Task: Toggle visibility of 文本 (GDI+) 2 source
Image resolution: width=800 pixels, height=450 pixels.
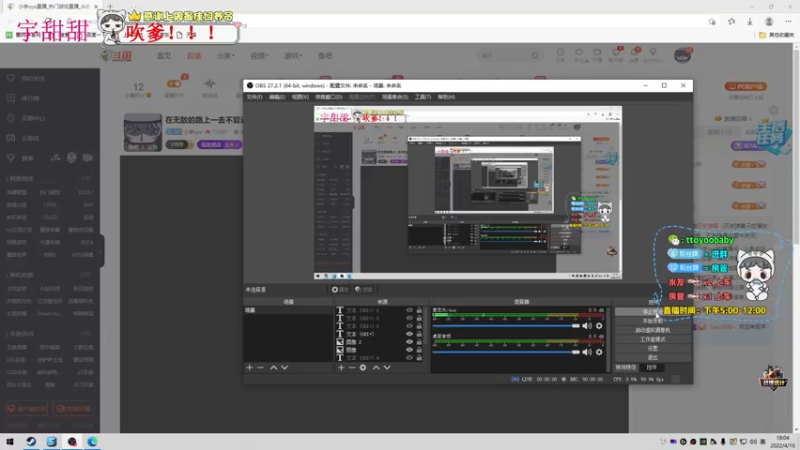Action: click(x=409, y=326)
